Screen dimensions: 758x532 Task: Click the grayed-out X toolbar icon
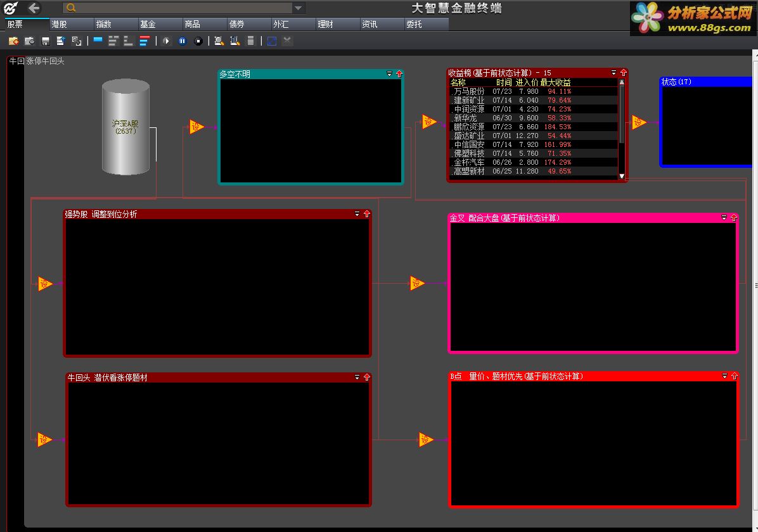pyautogui.click(x=287, y=41)
